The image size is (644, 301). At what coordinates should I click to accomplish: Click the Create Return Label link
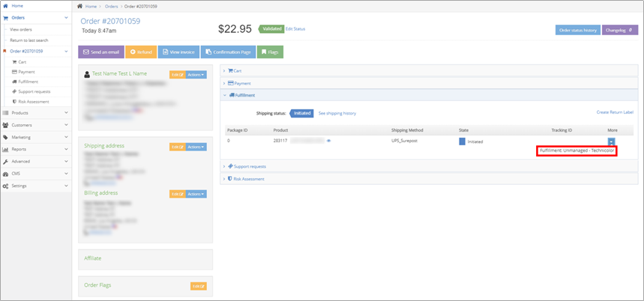point(615,112)
